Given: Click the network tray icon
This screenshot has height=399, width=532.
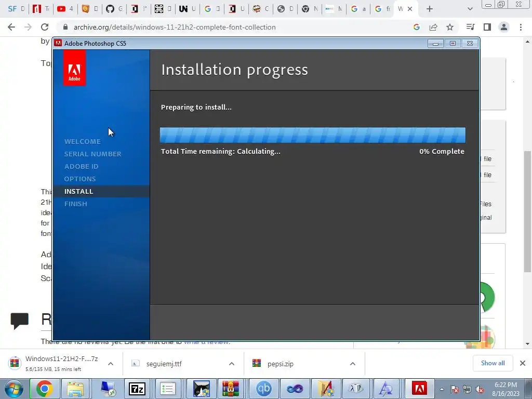Looking at the screenshot, I should [x=467, y=389].
